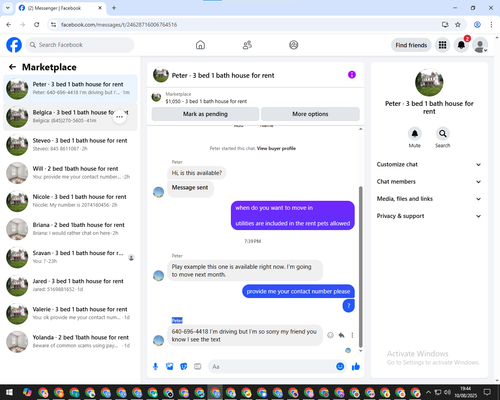Click the Facebook logo
The height and width of the screenshot is (400, 500).
coord(14,45)
